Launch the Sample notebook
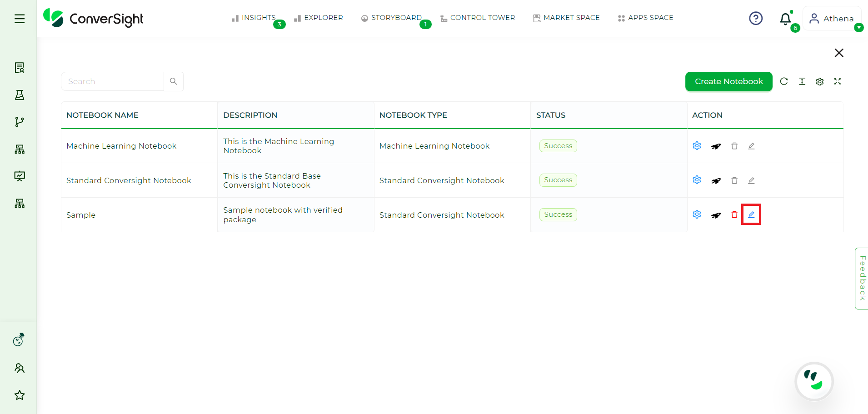This screenshot has height=414, width=868. point(716,215)
